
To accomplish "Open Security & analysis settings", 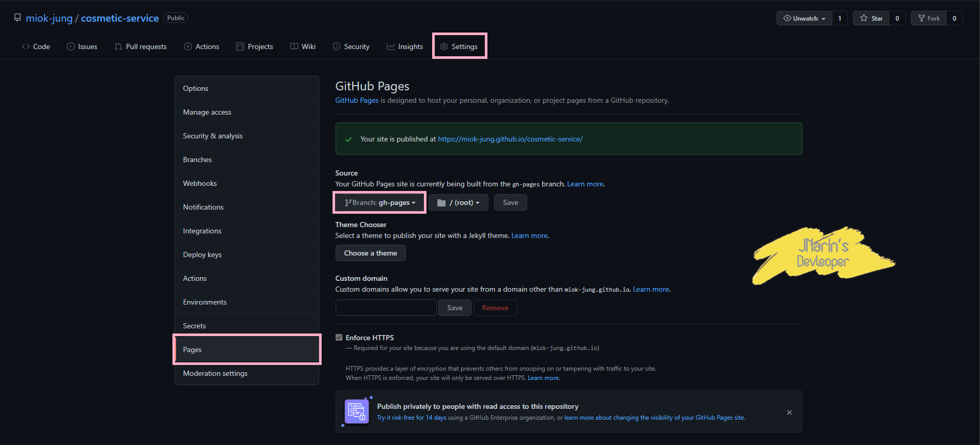I will pos(247,136).
